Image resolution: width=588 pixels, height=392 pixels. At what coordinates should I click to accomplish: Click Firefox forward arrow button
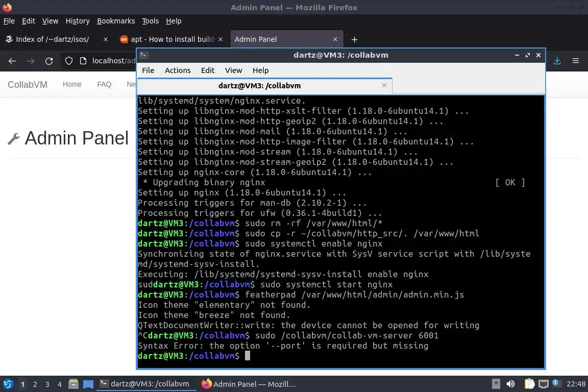point(31,61)
